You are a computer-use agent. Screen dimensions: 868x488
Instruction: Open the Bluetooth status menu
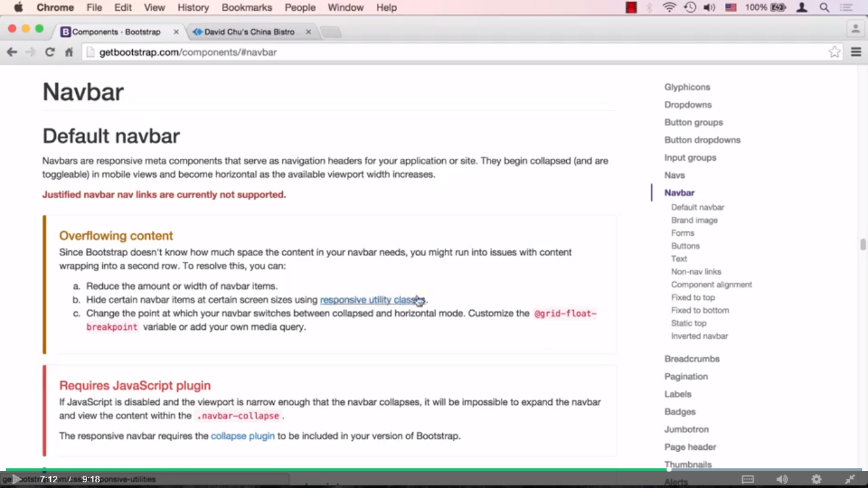pos(649,8)
